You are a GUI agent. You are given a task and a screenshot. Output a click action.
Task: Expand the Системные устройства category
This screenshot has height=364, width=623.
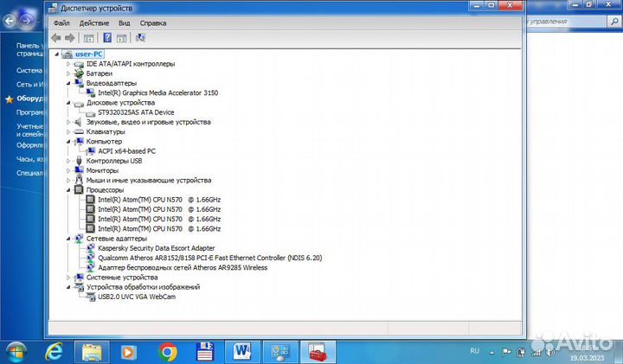(x=68, y=277)
